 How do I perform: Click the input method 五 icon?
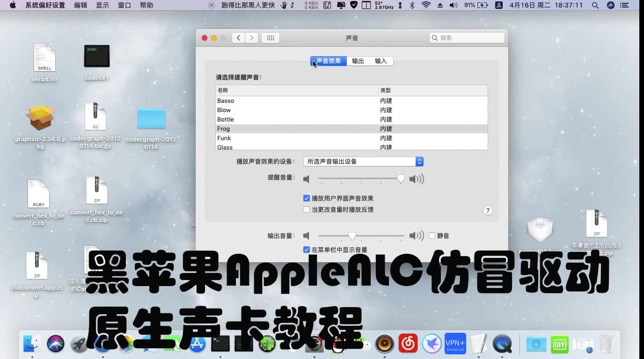click(x=499, y=5)
